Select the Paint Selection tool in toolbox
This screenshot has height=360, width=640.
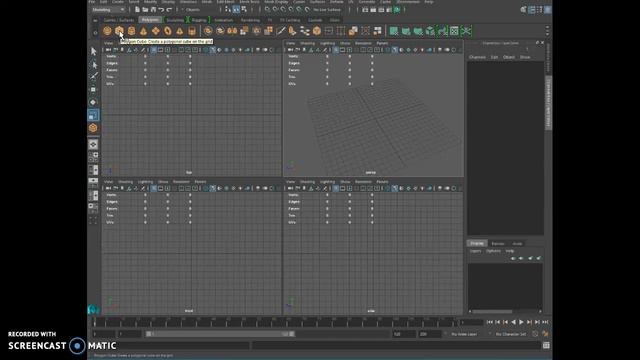(x=93, y=76)
